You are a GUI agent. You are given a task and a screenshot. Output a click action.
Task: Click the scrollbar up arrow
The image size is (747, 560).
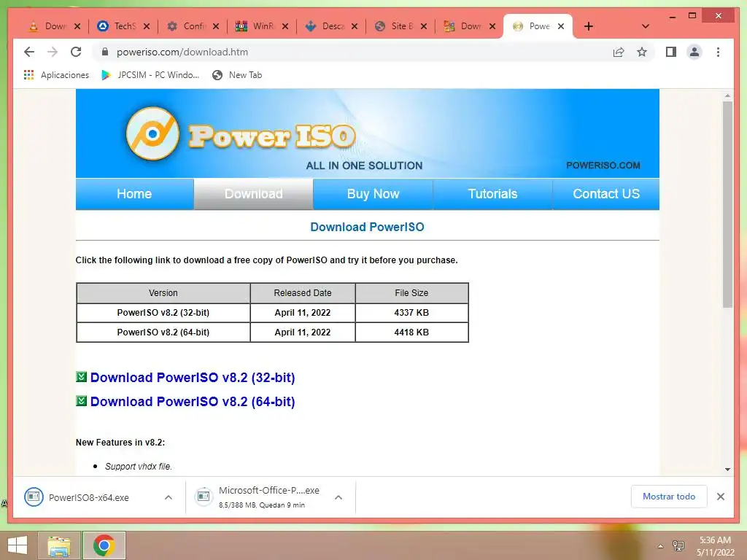[x=727, y=96]
